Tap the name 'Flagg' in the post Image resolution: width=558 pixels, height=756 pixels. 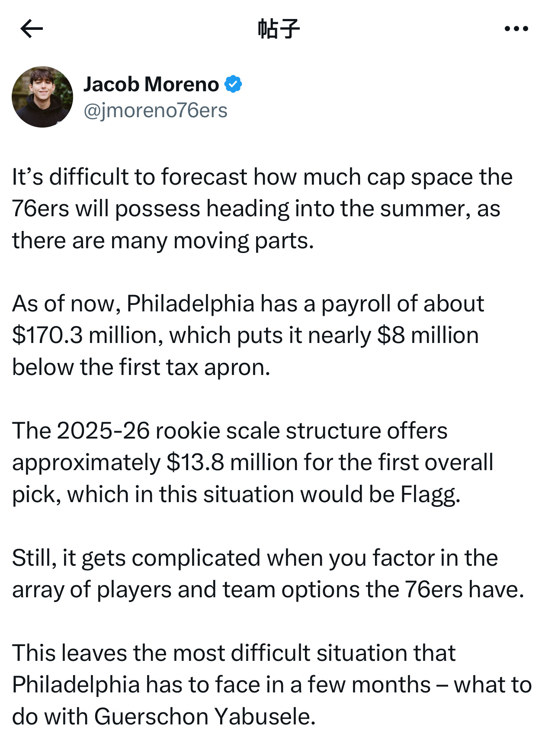(430, 494)
